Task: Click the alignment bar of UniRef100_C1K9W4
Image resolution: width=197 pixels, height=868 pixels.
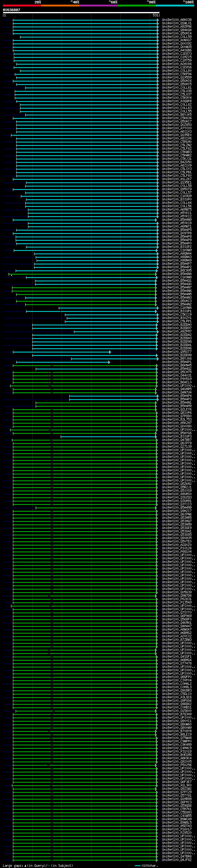Action: pyautogui.click(x=108, y=308)
